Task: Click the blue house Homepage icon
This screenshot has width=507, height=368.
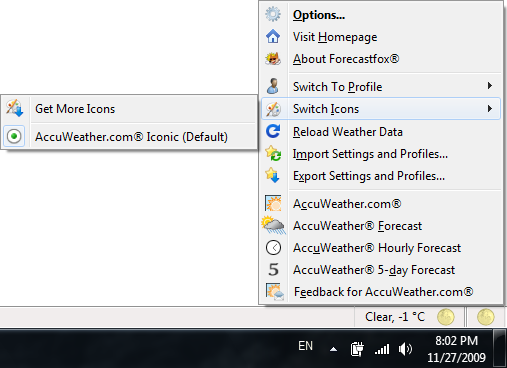Action: [273, 36]
